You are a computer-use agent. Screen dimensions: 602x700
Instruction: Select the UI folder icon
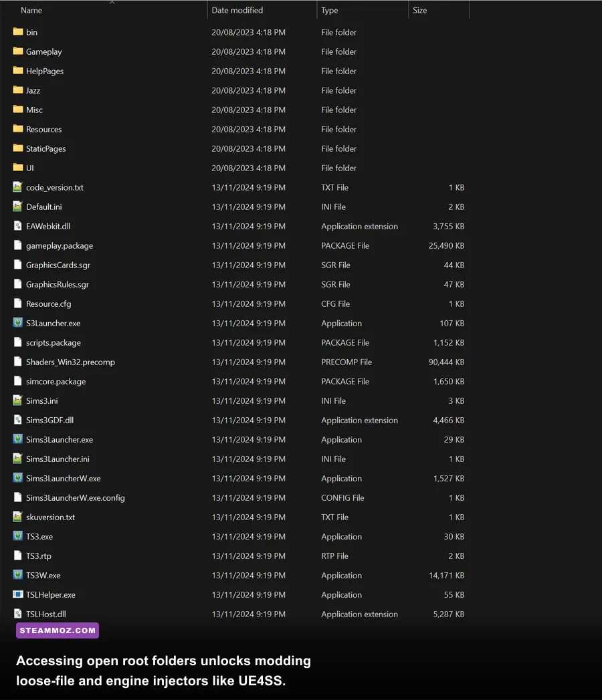18,167
